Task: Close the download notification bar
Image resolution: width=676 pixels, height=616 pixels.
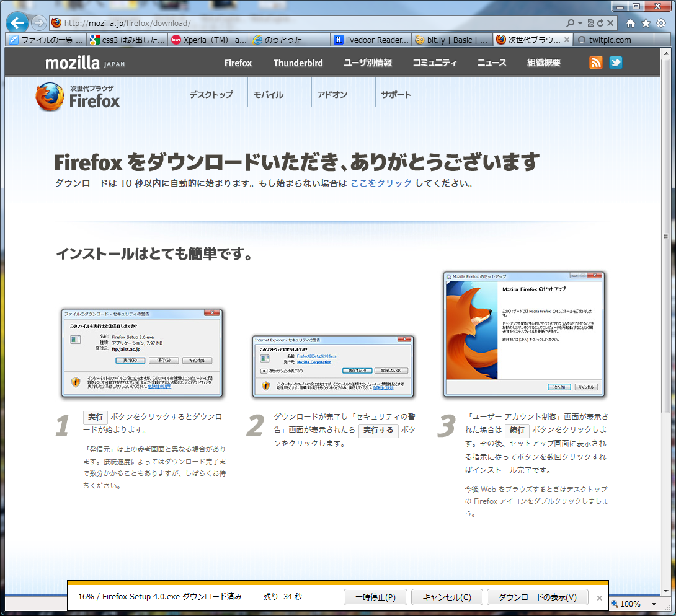Action: (x=599, y=598)
